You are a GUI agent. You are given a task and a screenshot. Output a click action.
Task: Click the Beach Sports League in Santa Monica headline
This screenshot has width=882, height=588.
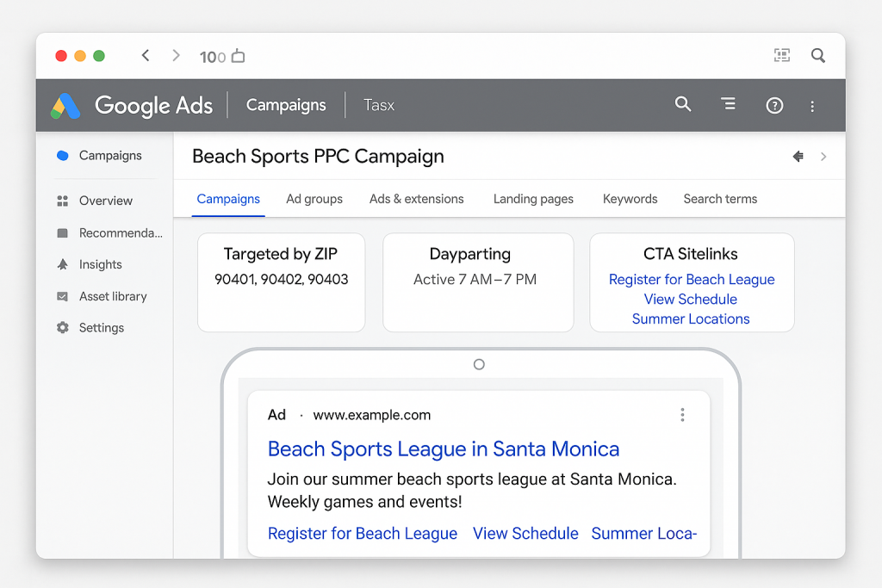click(444, 449)
